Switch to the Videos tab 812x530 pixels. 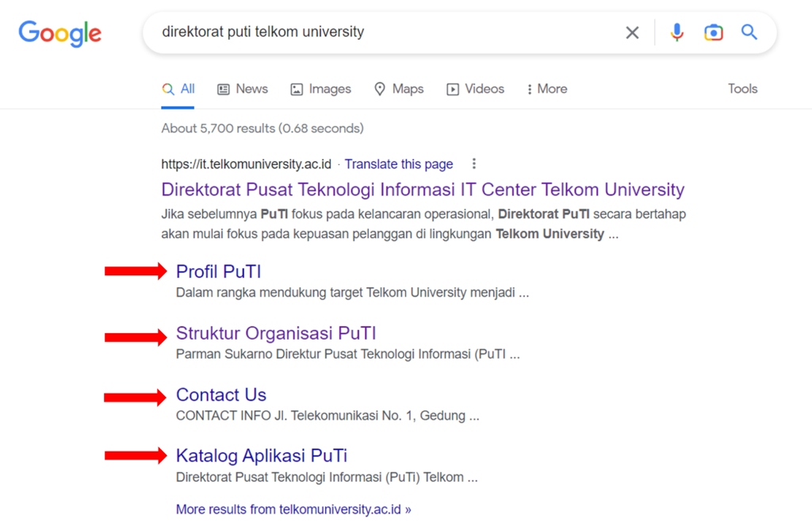[475, 89]
